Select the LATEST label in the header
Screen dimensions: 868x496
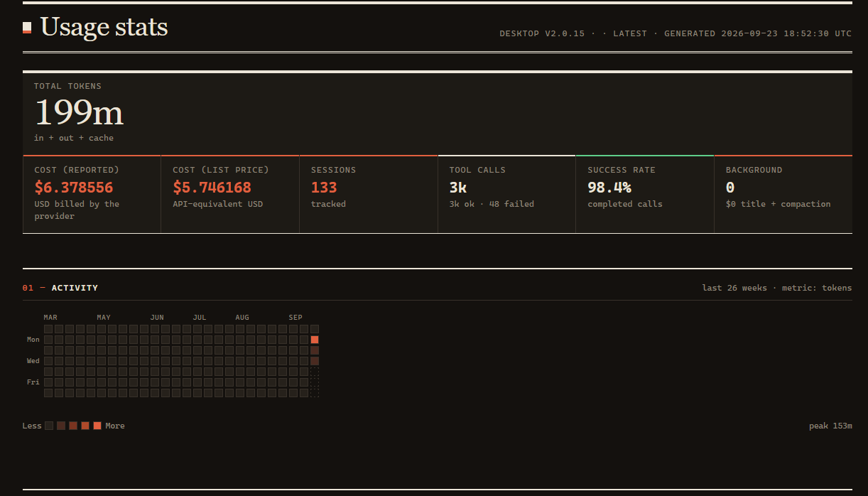tap(630, 33)
